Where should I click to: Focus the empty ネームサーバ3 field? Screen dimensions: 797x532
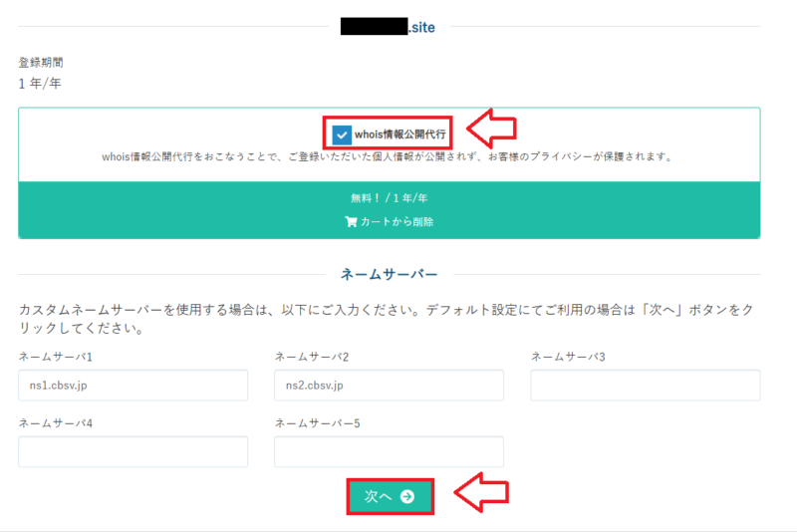[646, 386]
